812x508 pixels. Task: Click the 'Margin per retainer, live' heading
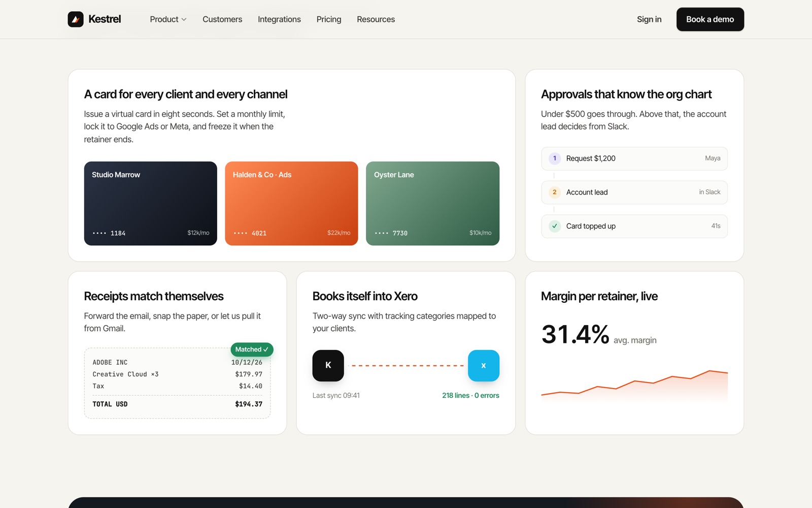click(599, 296)
